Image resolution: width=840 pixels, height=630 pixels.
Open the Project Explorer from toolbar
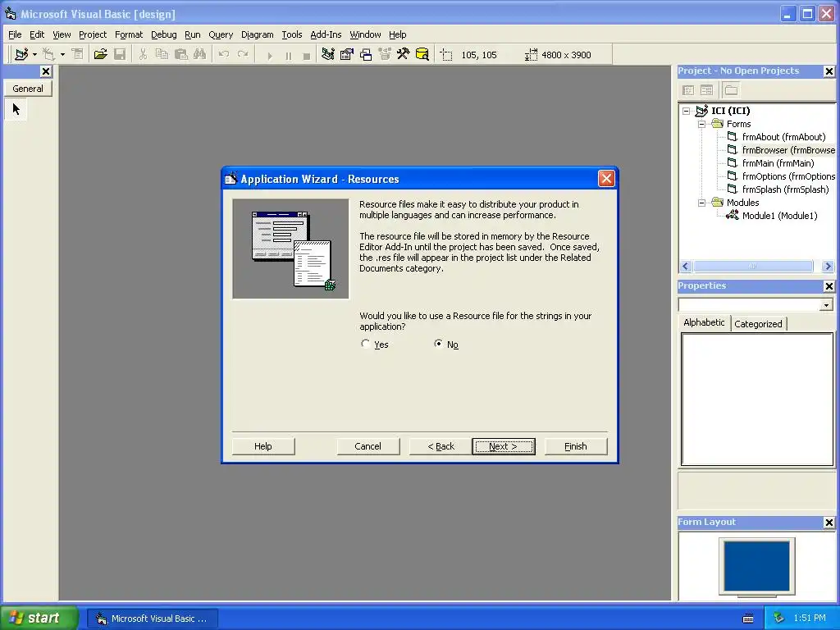(328, 54)
